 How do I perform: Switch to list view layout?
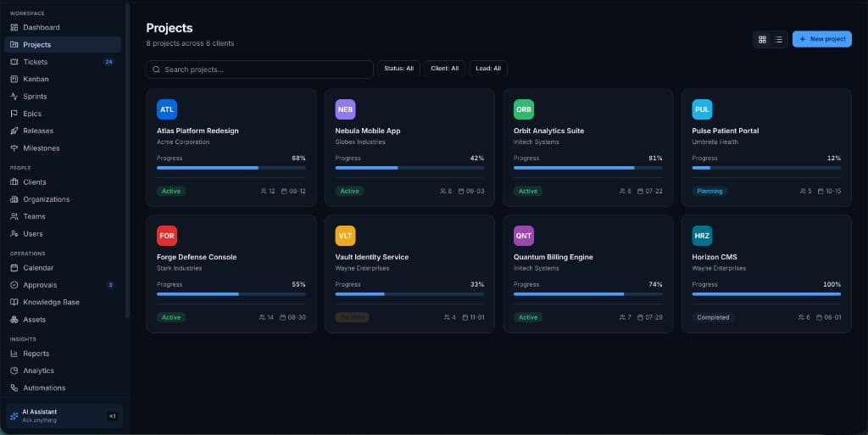coord(778,39)
